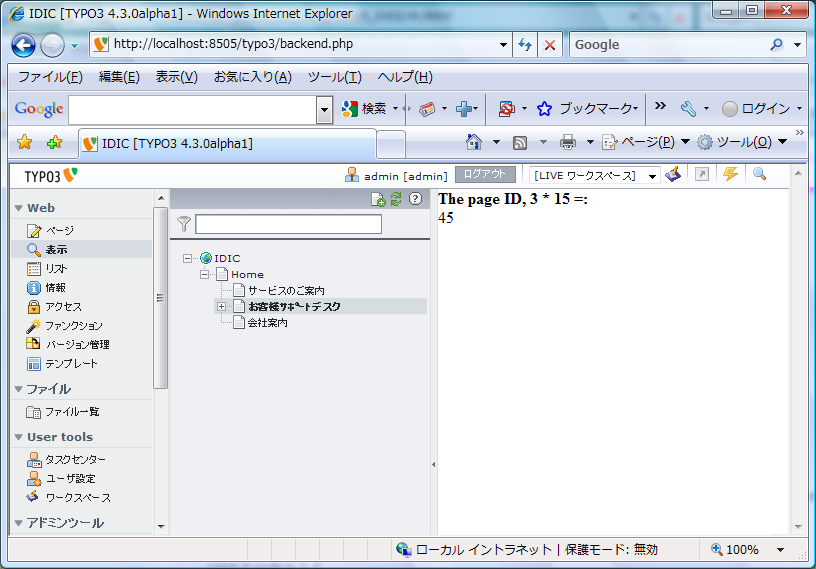
Task: Open the お気に入り(A) menu
Action: tap(252, 77)
